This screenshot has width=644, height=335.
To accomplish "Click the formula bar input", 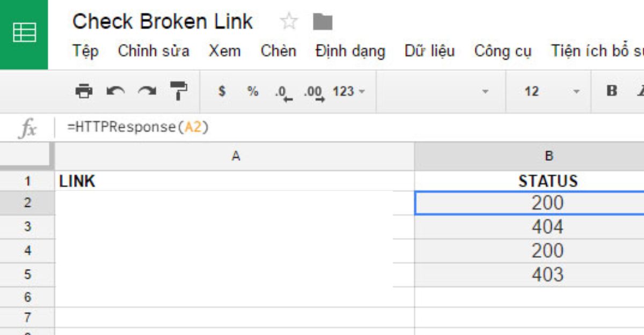I will click(x=349, y=128).
